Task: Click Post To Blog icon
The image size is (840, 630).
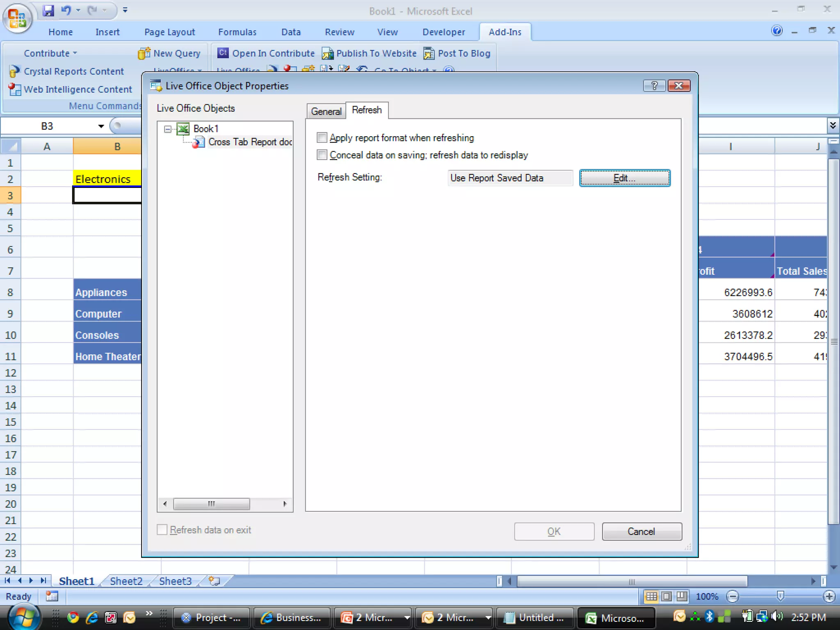Action: coord(429,53)
